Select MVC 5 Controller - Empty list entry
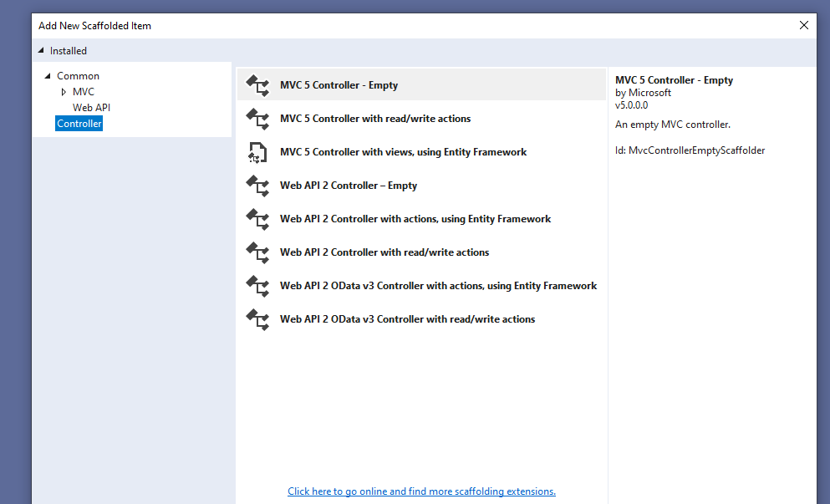830x504 pixels. point(421,84)
